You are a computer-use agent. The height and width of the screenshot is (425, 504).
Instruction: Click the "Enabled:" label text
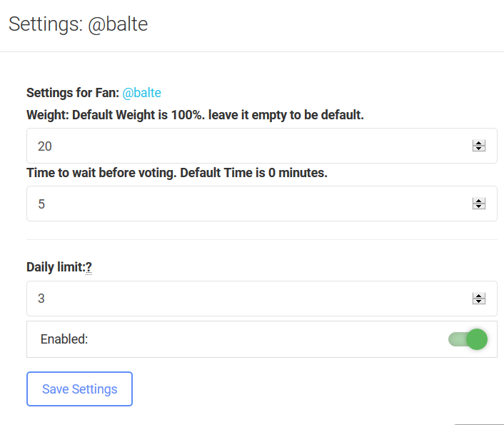64,339
